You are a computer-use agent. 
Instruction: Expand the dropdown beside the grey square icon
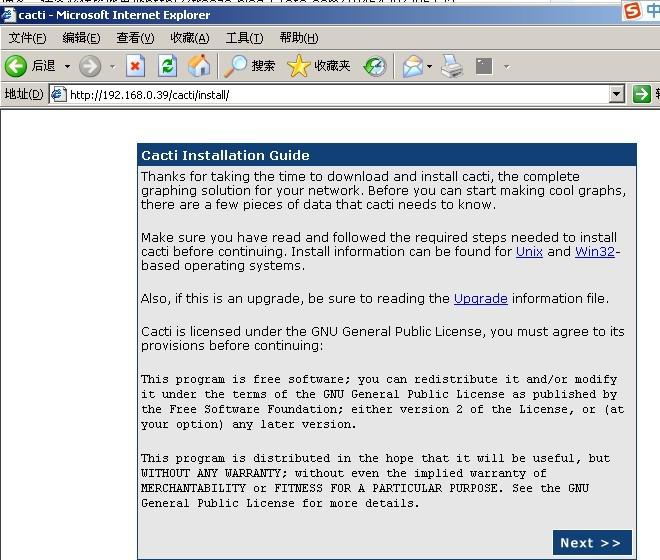507,66
